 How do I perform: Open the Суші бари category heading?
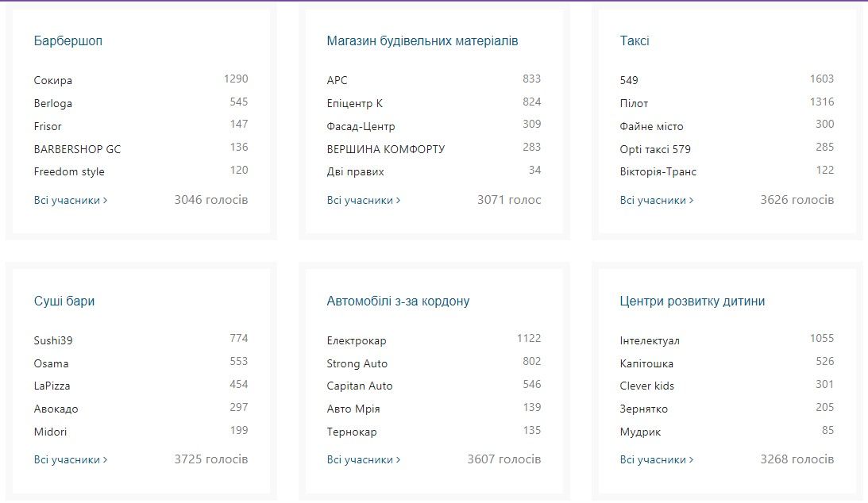64,301
